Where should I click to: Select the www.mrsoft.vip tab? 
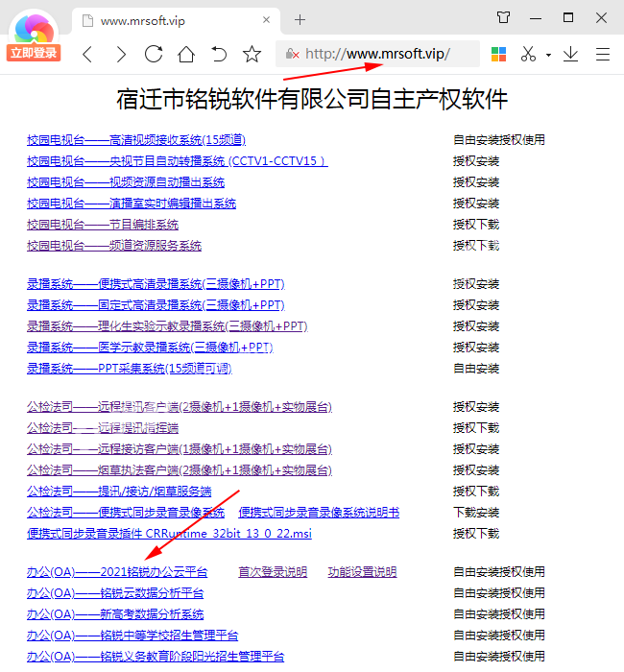coord(176,20)
